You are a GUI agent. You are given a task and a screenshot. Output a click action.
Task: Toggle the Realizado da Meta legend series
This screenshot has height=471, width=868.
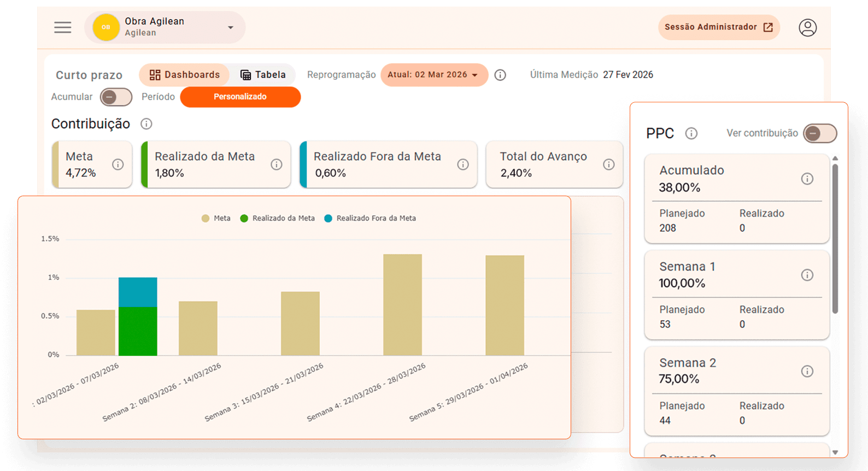pyautogui.click(x=278, y=219)
